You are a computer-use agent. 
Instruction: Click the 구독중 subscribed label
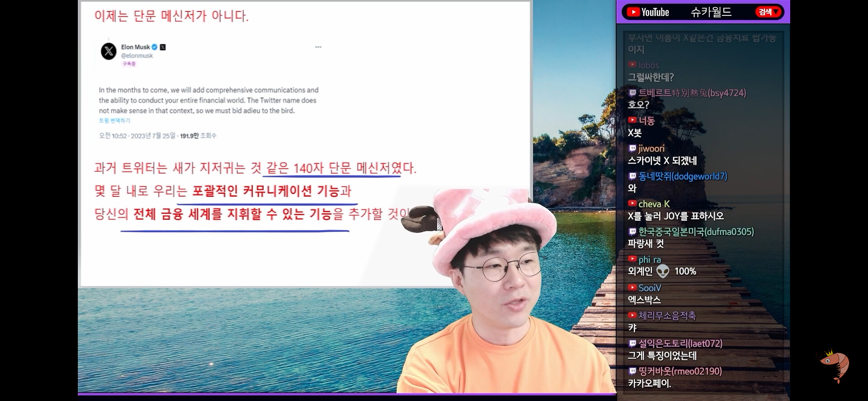point(129,64)
